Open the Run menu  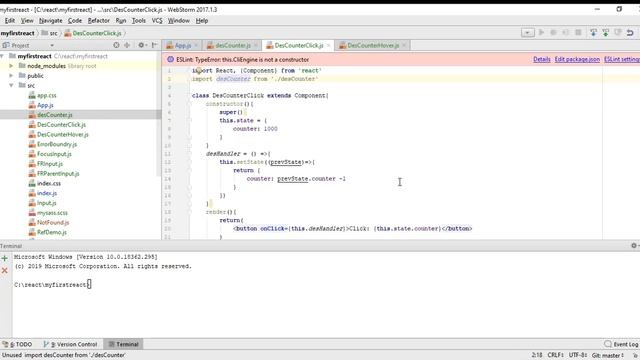(x=121, y=20)
